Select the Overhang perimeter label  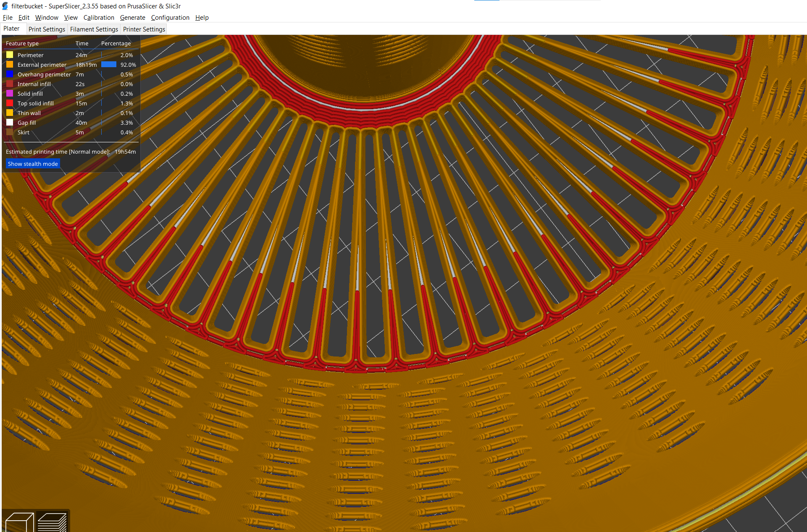click(x=44, y=74)
